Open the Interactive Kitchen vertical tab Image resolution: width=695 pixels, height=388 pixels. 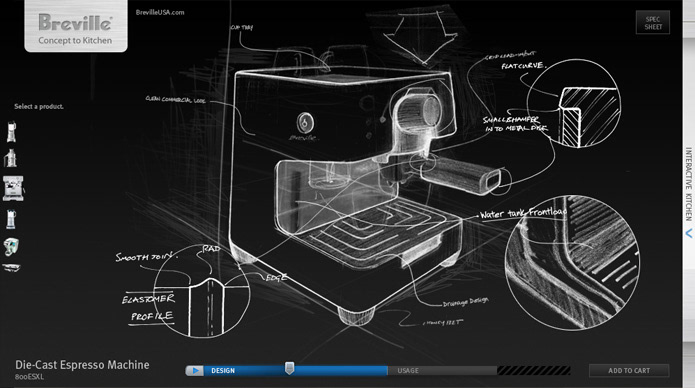688,184
